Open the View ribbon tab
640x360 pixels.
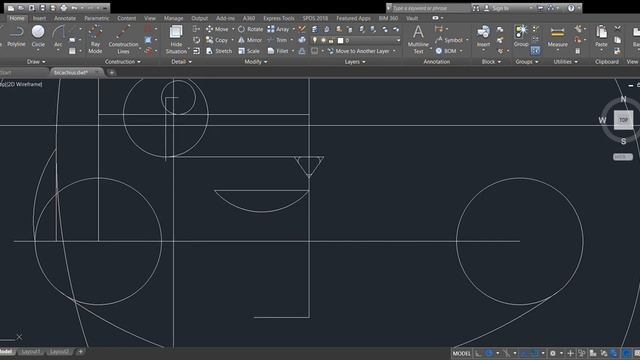[149, 18]
